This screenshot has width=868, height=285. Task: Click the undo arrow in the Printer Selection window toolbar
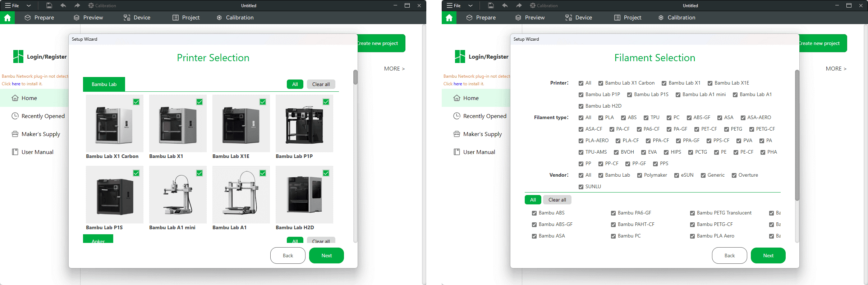[x=63, y=5]
